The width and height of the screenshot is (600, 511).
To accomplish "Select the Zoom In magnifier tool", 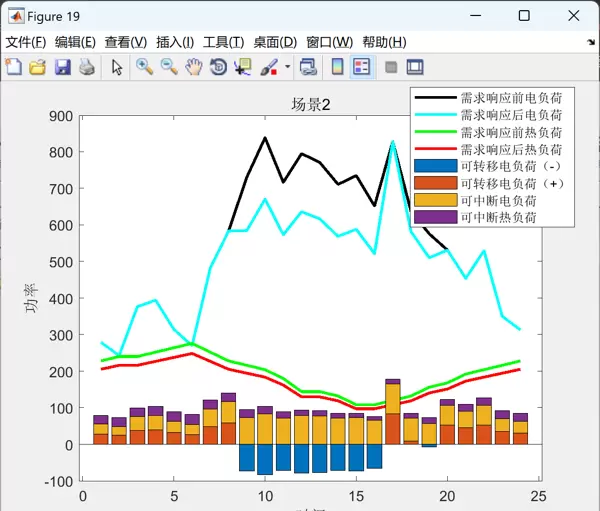I will (x=145, y=67).
